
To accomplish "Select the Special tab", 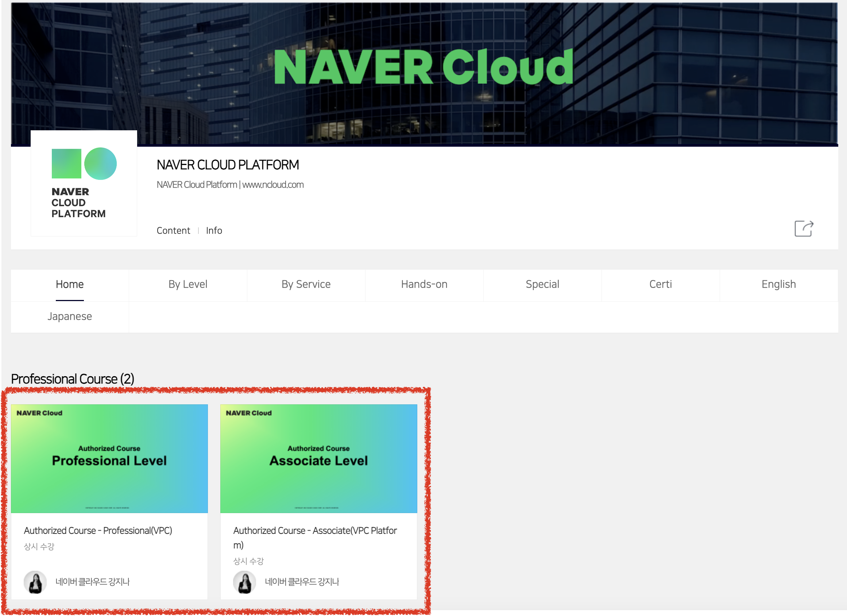I will coord(542,284).
